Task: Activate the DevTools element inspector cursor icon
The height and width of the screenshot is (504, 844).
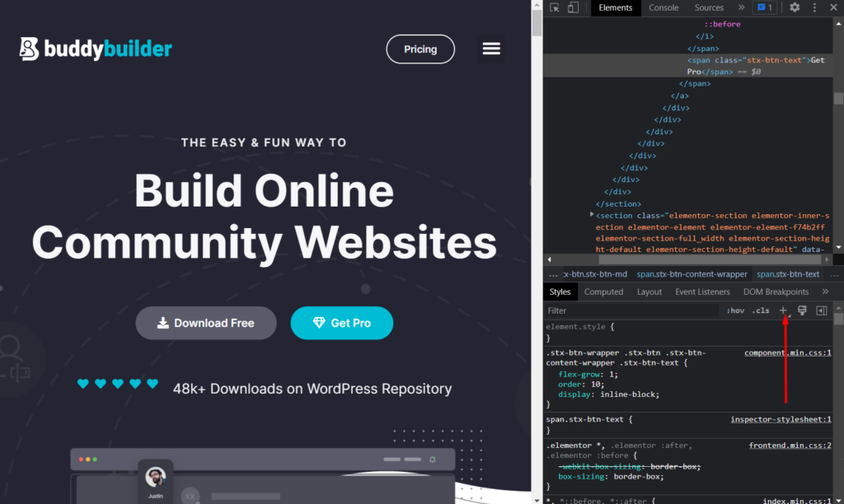Action: pyautogui.click(x=555, y=7)
